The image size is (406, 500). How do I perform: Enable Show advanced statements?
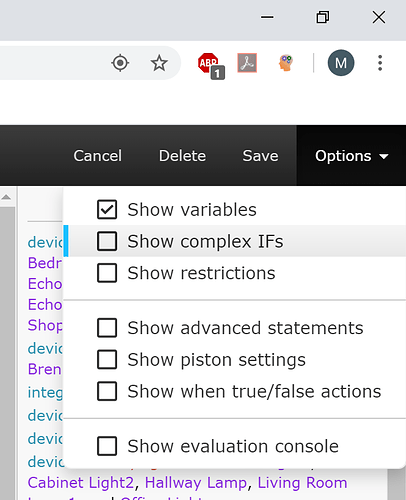click(x=107, y=328)
